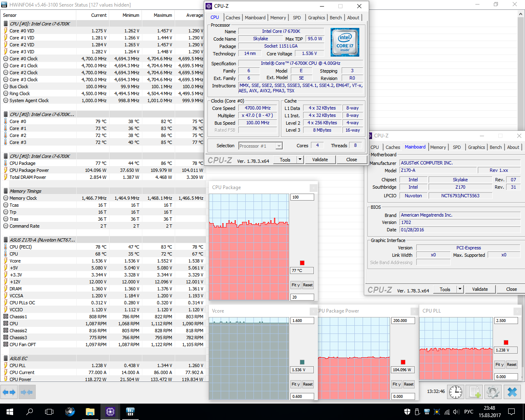Click the CPU PLL graph's maximum field showing 2.500
525x420 pixels.
click(x=506, y=321)
